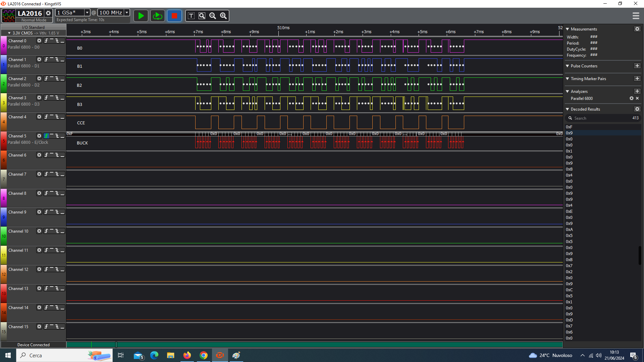Open Channel 12 settings gear
This screenshot has height=362, width=644.
coord(39,269)
